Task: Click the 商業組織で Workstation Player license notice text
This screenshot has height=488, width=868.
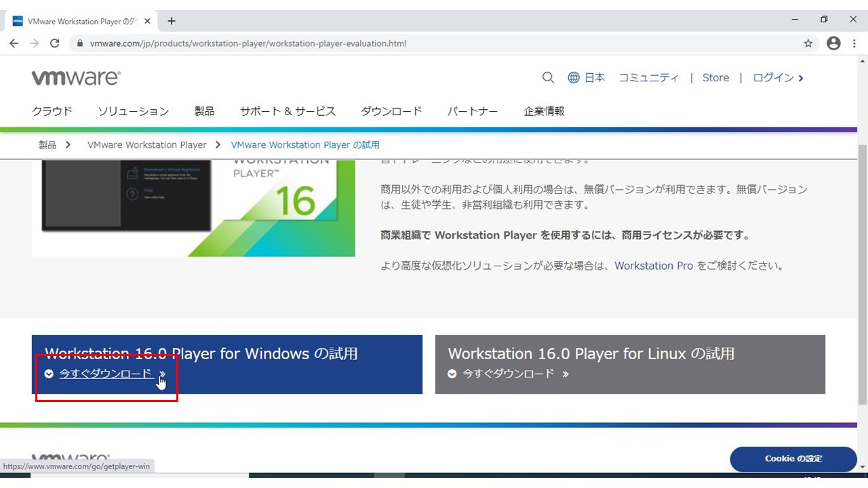Action: (566, 235)
